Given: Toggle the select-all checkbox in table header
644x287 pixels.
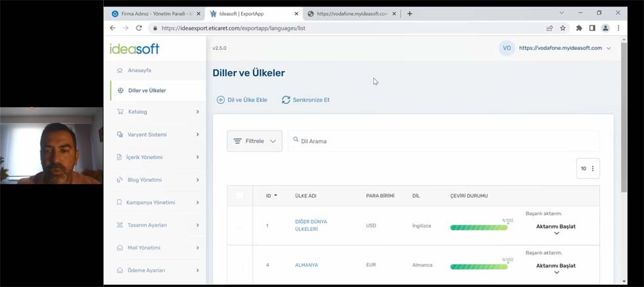Looking at the screenshot, I should click(x=239, y=196).
